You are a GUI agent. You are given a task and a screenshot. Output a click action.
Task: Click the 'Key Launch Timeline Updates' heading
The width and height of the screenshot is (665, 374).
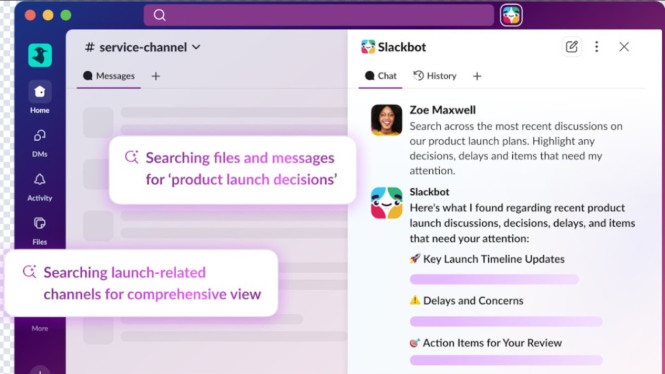click(x=494, y=259)
